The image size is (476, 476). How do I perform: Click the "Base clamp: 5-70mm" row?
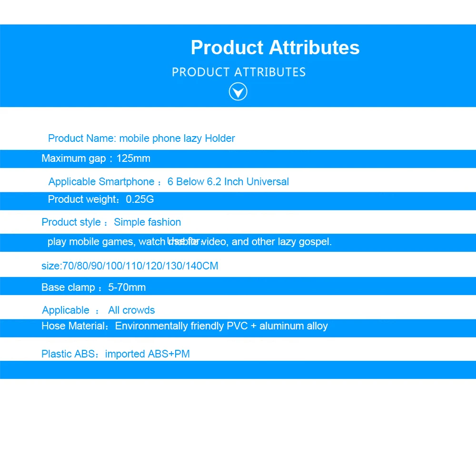click(x=238, y=286)
